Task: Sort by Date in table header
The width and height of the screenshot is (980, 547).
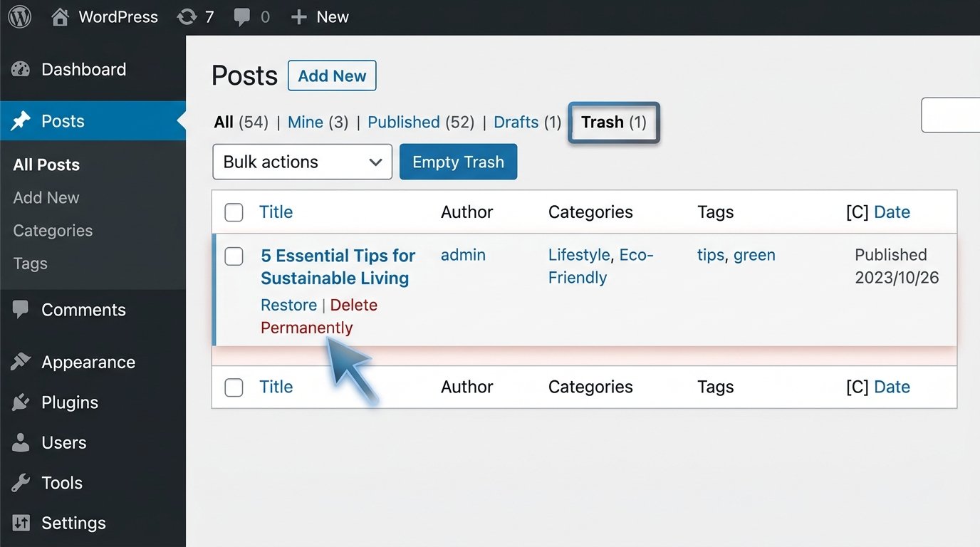Action: coord(892,212)
